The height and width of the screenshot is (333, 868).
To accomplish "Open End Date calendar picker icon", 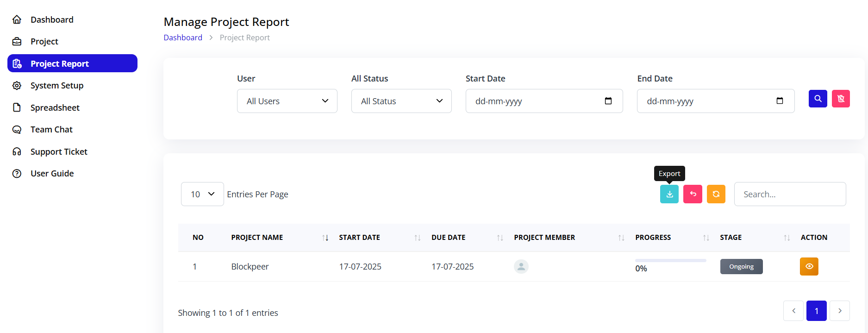I will click(780, 101).
